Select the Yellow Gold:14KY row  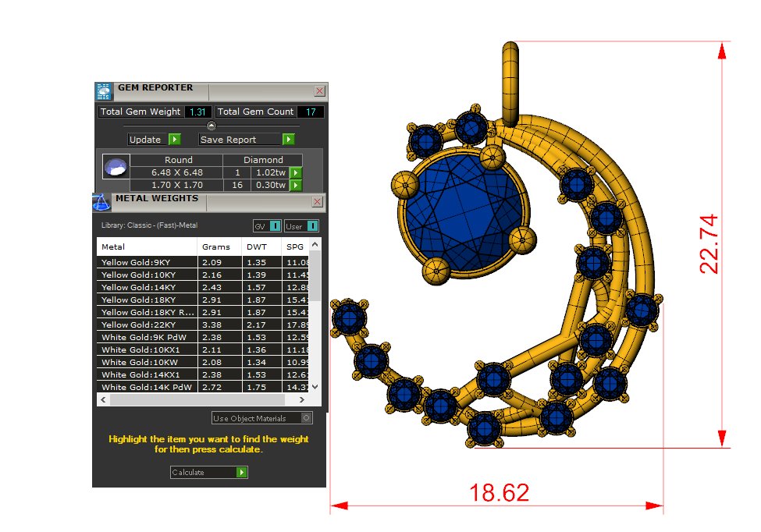[203, 288]
